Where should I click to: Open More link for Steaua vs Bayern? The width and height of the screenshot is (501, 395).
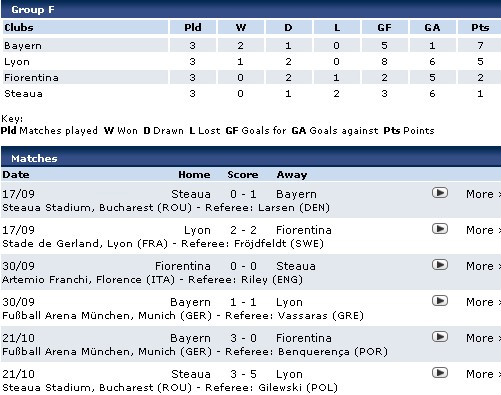click(x=483, y=194)
